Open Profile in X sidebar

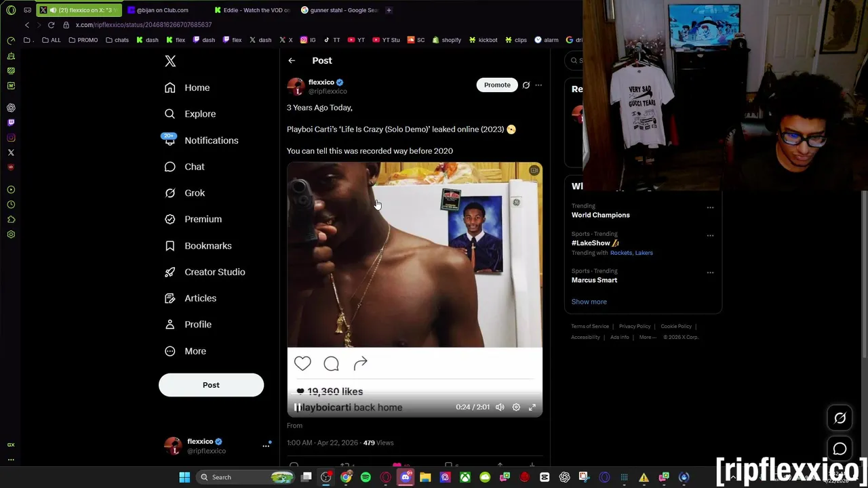pos(188,325)
